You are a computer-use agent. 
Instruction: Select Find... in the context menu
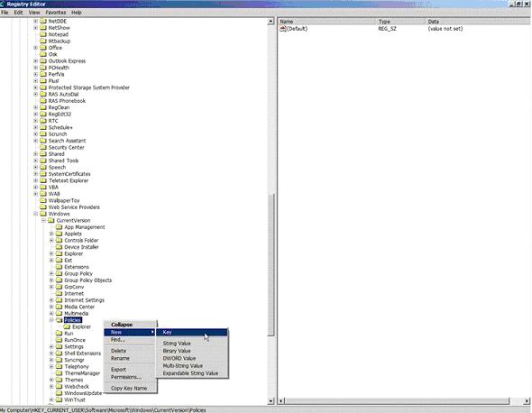click(x=130, y=339)
